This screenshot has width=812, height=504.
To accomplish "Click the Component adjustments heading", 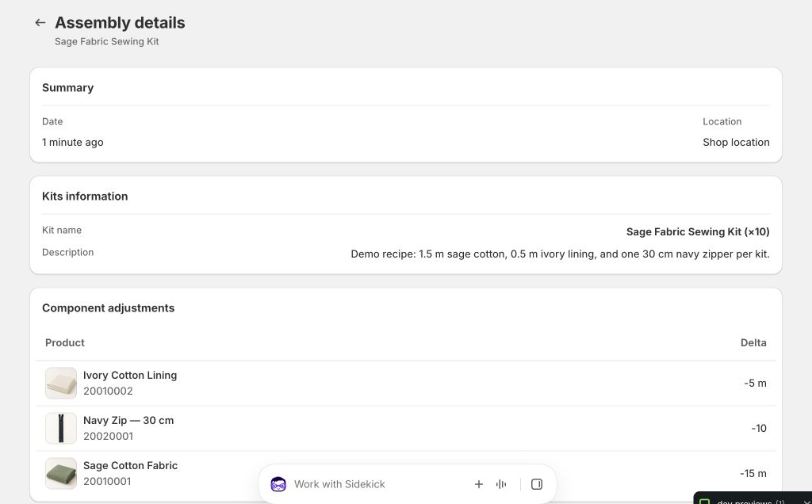I will click(108, 308).
